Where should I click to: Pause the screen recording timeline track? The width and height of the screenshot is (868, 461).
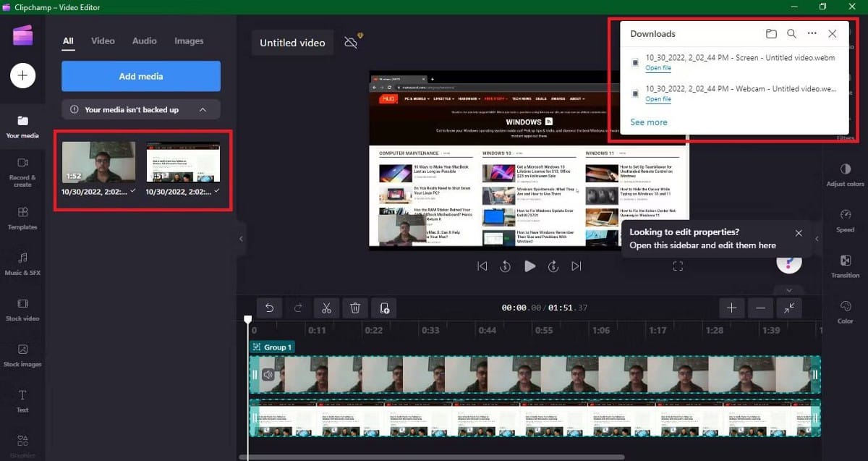(254, 418)
